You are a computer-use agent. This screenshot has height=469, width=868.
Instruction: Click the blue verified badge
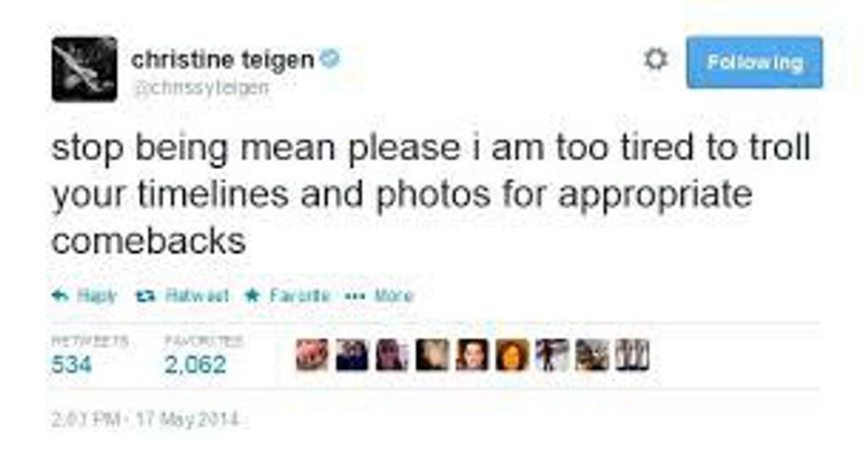(x=329, y=58)
